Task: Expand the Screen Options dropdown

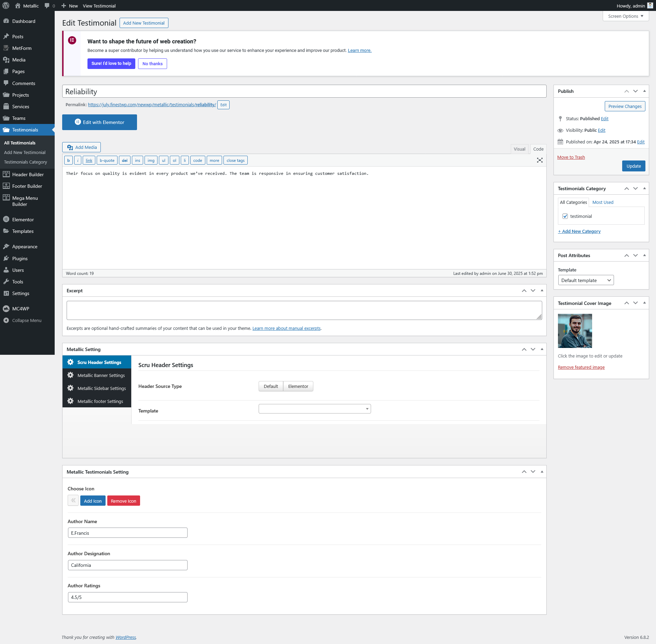Action: pyautogui.click(x=626, y=16)
